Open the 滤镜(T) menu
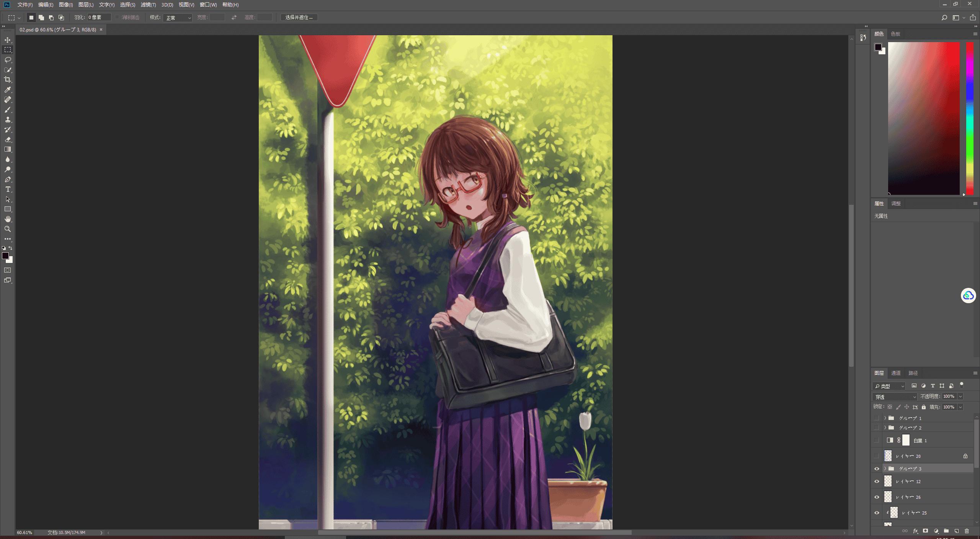 (x=148, y=5)
